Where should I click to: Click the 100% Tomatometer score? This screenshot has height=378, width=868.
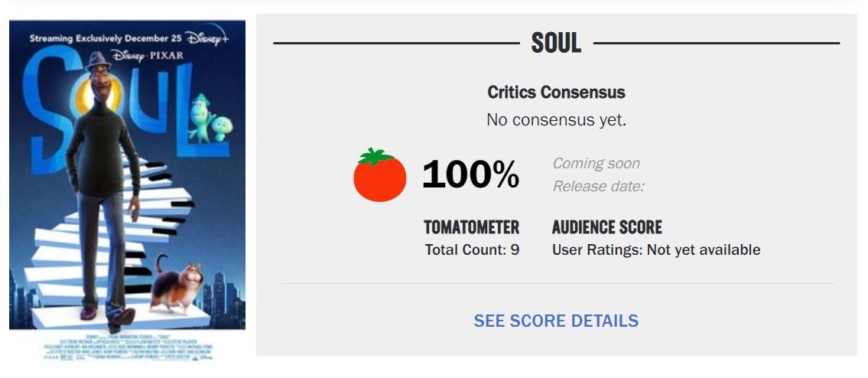[470, 174]
